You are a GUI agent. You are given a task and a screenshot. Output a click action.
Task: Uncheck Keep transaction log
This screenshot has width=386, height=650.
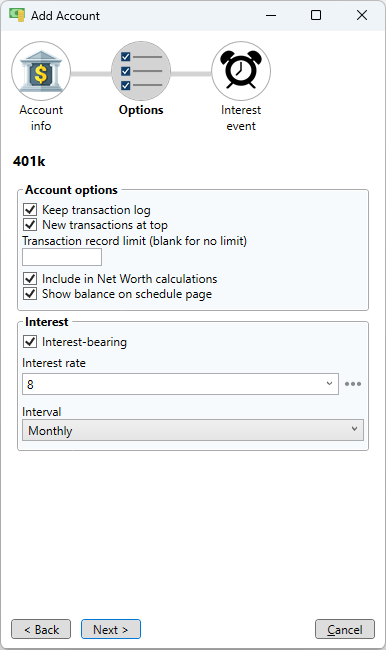click(30, 210)
